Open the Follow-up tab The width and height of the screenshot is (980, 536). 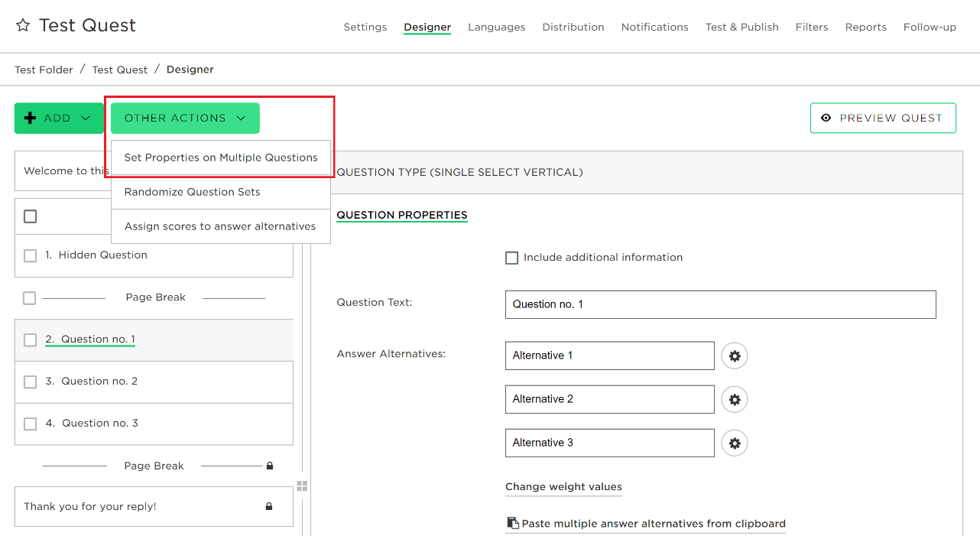930,27
